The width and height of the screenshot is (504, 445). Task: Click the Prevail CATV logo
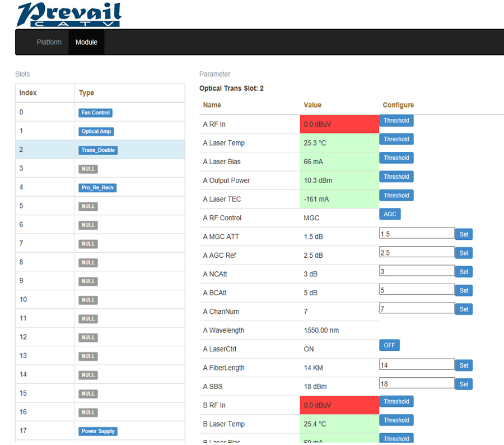click(68, 15)
